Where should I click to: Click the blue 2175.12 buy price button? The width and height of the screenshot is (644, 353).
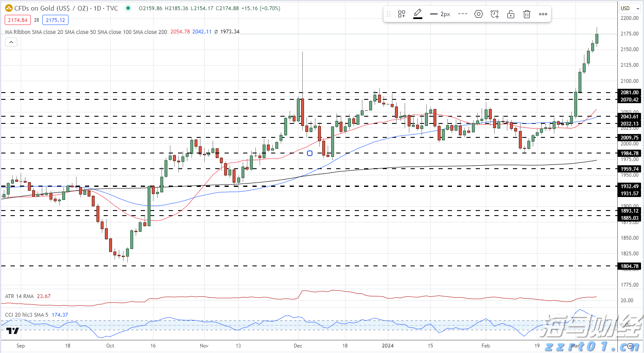click(55, 20)
